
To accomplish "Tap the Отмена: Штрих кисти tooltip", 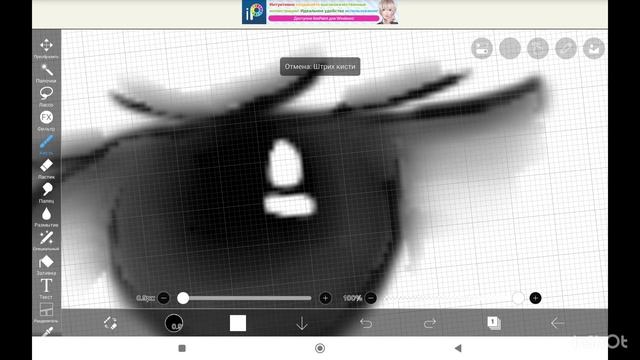I will (320, 67).
